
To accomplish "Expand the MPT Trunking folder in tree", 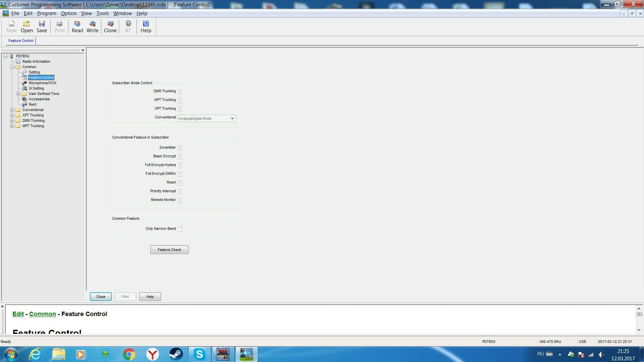I will [x=12, y=126].
